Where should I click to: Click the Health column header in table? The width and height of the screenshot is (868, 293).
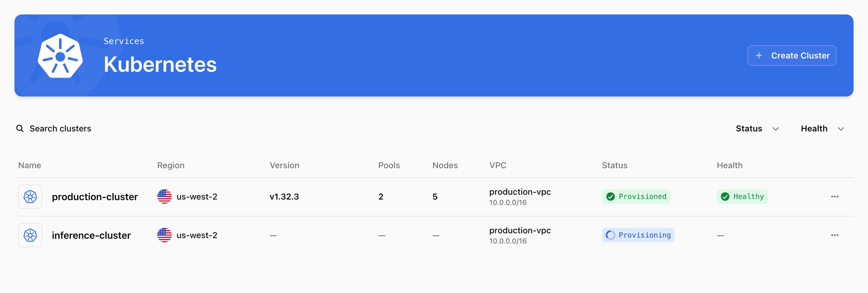[729, 165]
